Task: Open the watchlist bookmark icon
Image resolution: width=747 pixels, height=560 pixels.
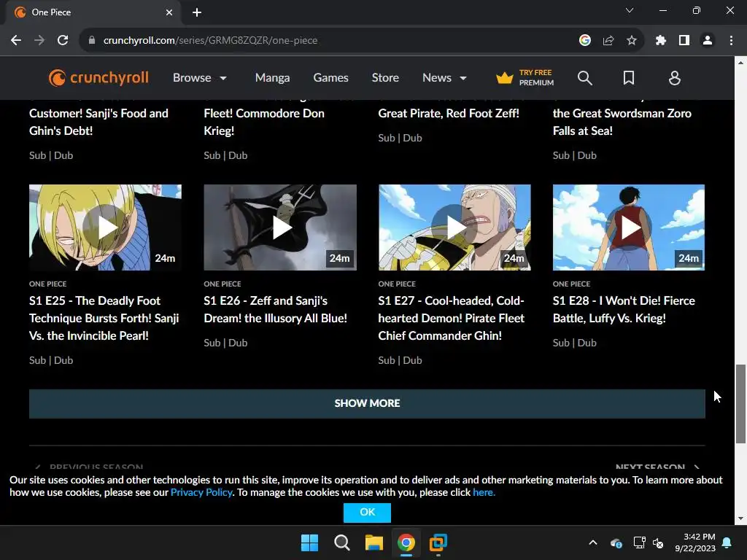Action: pos(629,77)
